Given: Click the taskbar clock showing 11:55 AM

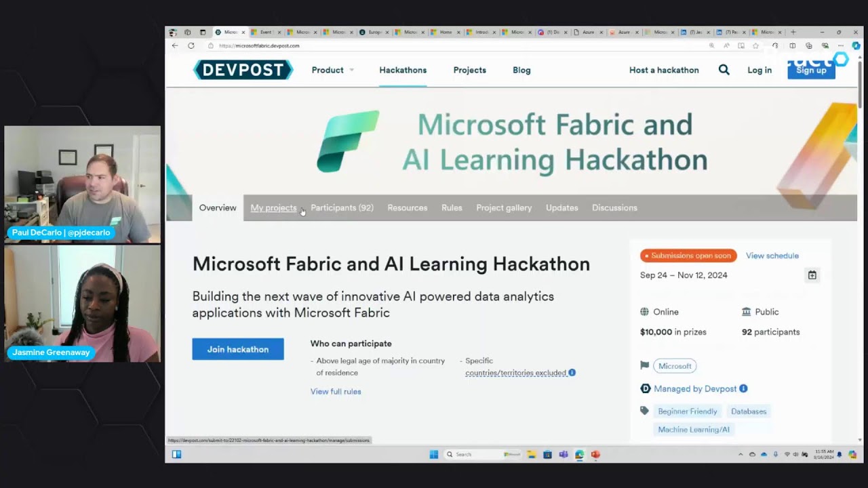Looking at the screenshot, I should (824, 454).
